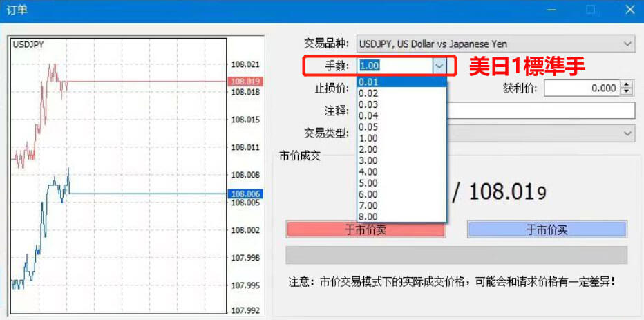Select 1.00 lot in volume list
The width and height of the screenshot is (644, 320).
pyautogui.click(x=401, y=138)
